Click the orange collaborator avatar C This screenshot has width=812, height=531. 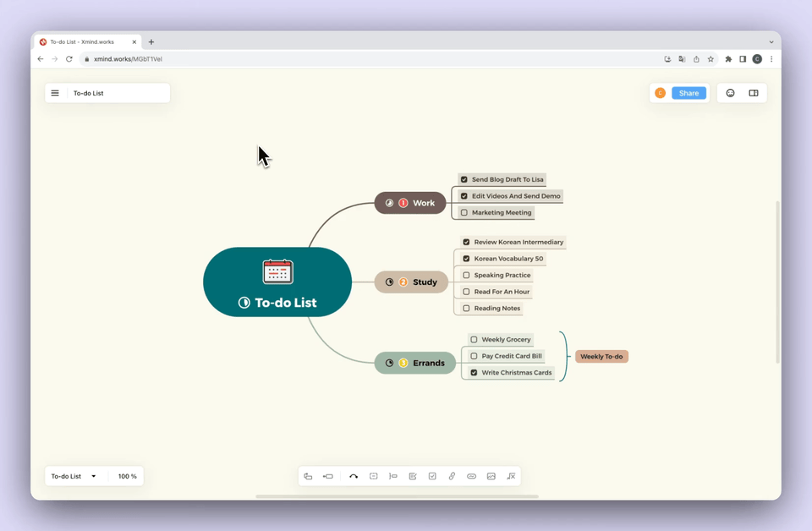[660, 93]
